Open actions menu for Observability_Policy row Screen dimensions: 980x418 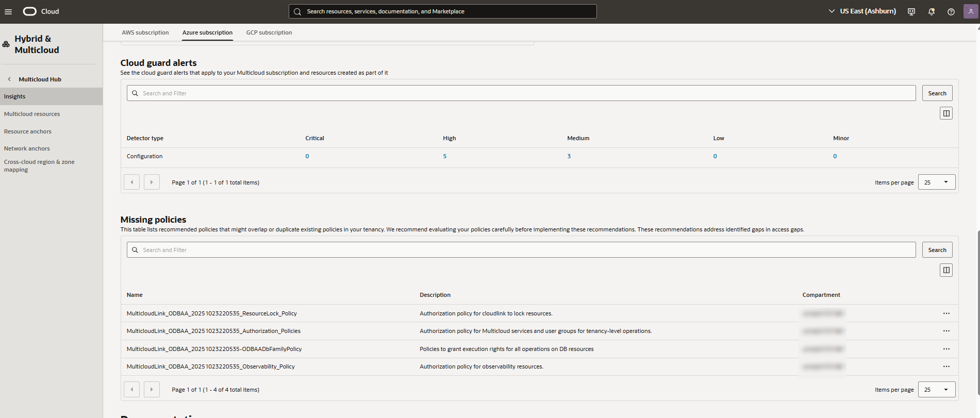(946, 366)
